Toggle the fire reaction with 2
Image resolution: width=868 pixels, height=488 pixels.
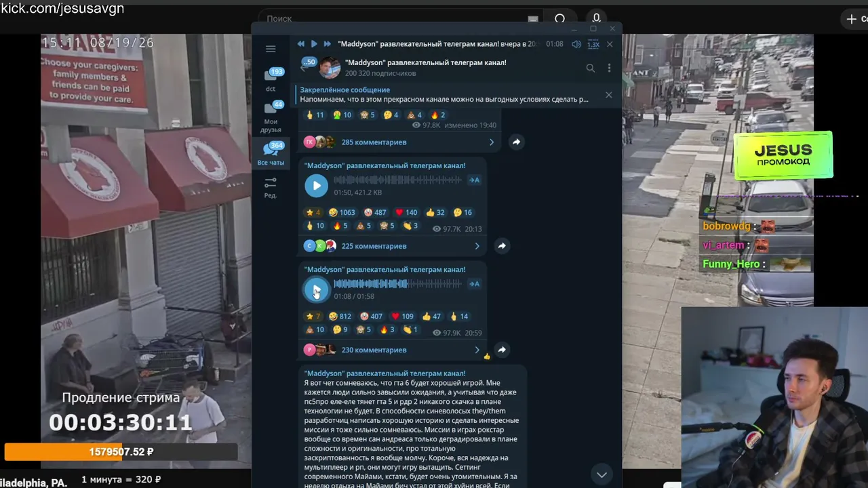click(438, 115)
